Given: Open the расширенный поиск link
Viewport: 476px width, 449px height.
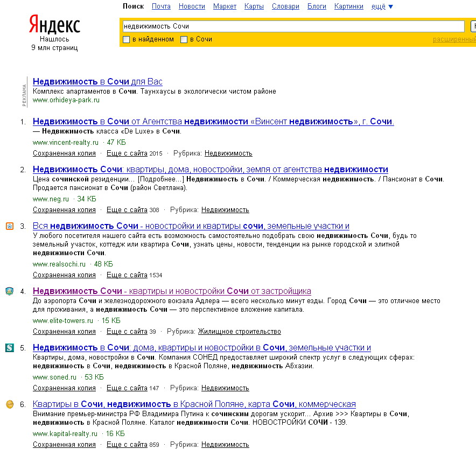Looking at the screenshot, I should pos(454,39).
